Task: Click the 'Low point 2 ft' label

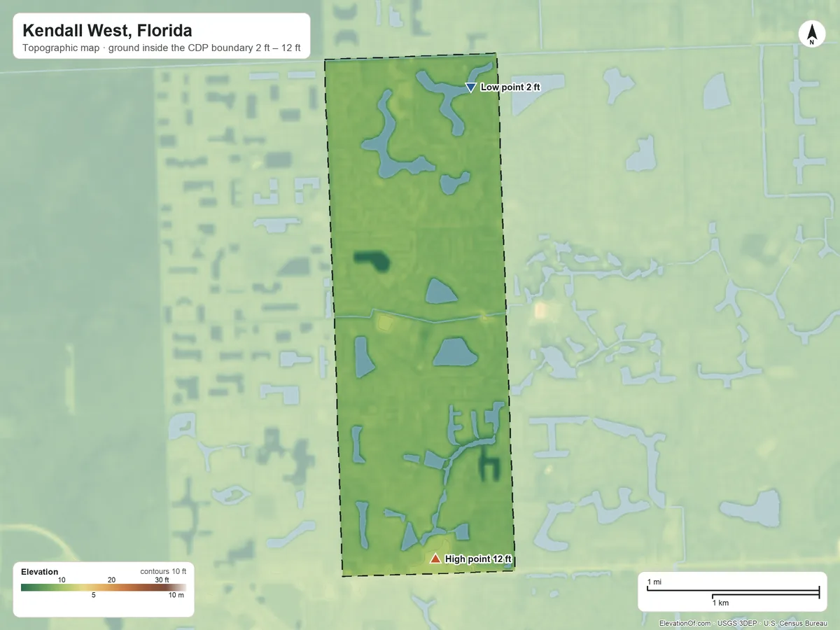Action: click(510, 87)
